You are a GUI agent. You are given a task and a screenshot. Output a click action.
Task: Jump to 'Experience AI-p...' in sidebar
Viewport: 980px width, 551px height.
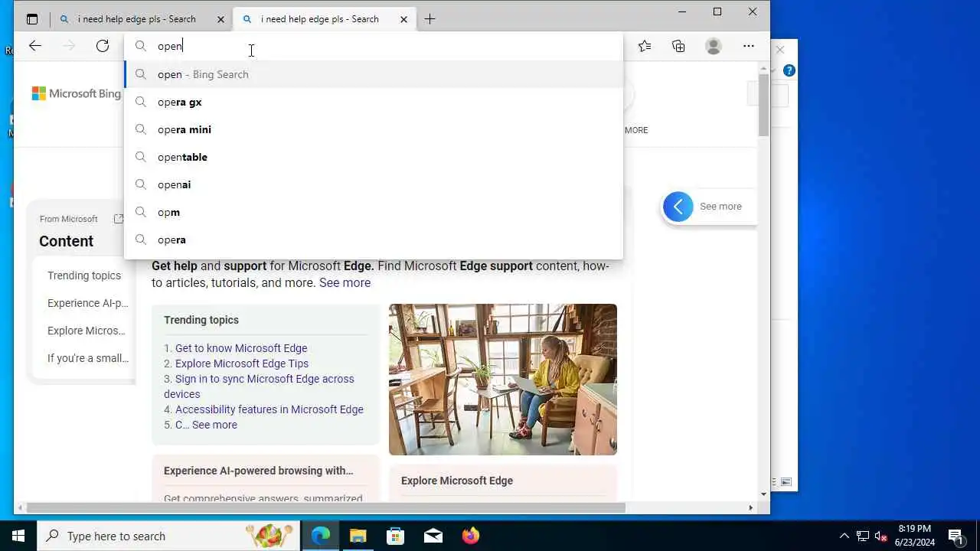pyautogui.click(x=88, y=303)
